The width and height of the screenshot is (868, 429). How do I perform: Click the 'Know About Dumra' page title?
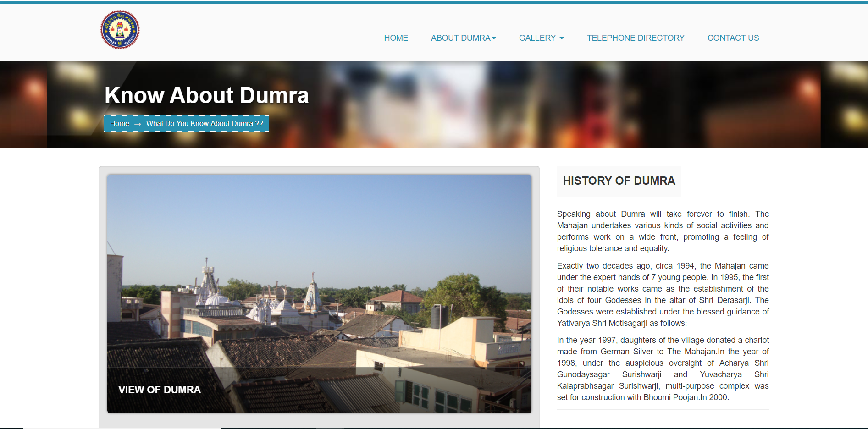pos(207,95)
